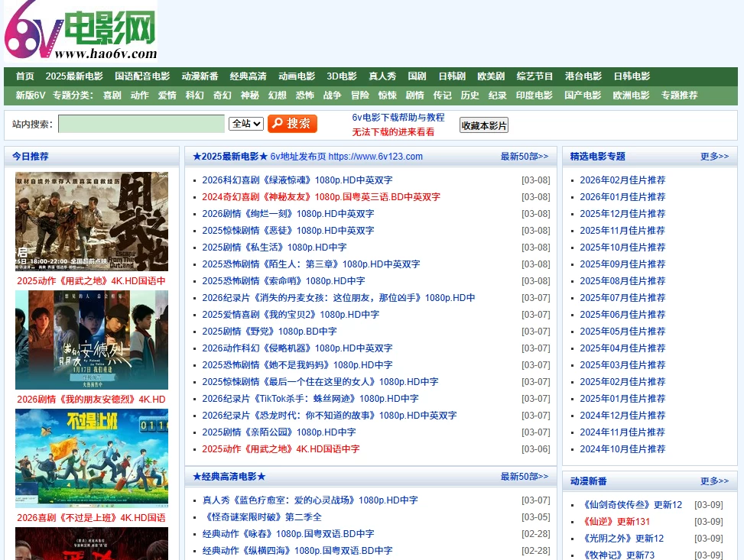Expand 最新50部>> in the 2025最新电影 section

[525, 157]
